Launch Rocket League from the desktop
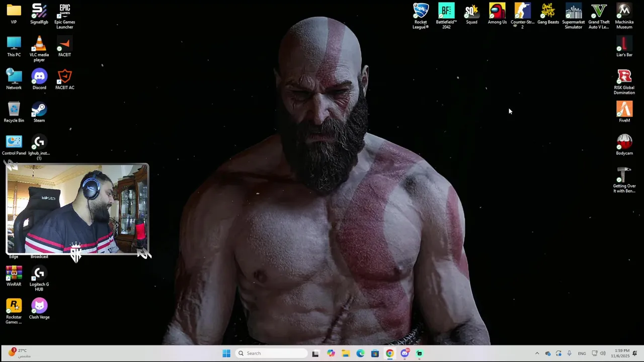The width and height of the screenshot is (644, 362). click(421, 16)
